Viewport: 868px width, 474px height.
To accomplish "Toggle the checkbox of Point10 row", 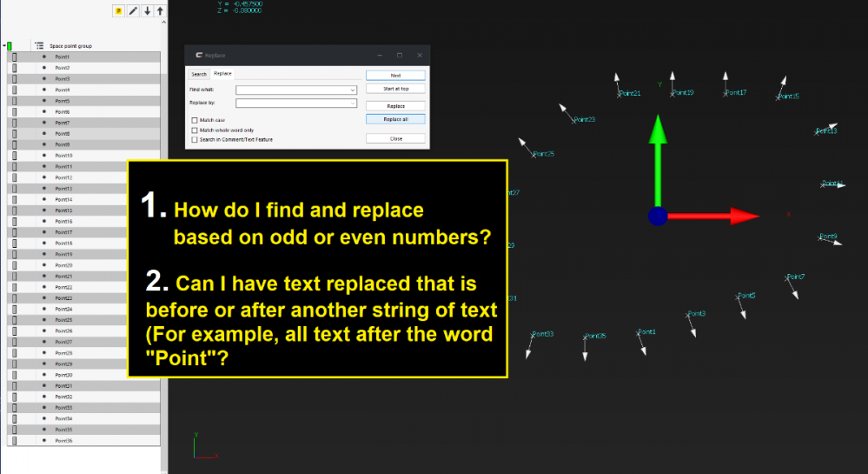I will [x=15, y=155].
